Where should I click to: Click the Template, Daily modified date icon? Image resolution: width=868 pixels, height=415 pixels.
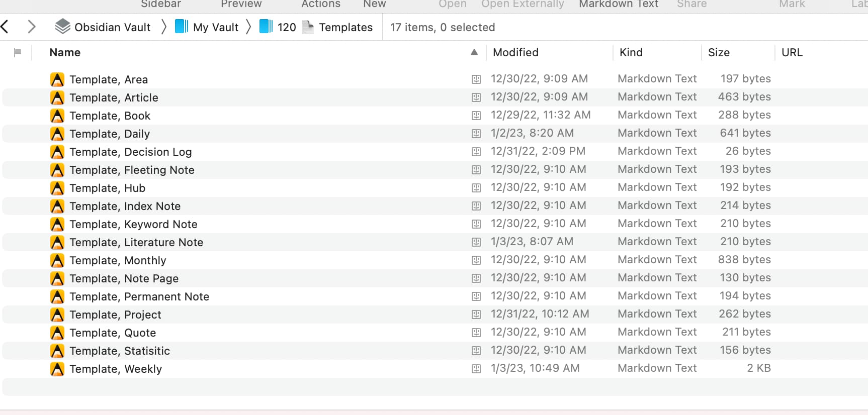(476, 134)
